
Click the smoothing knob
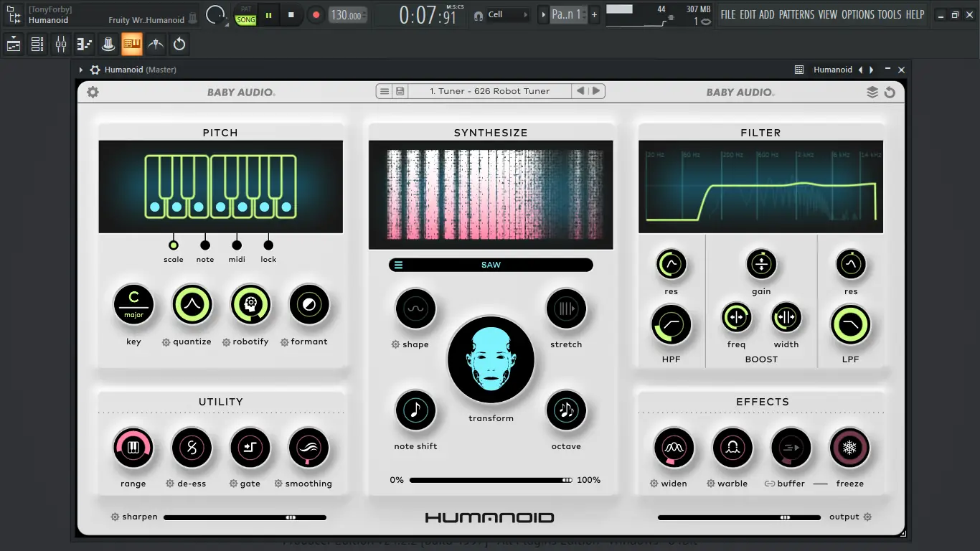(x=308, y=448)
